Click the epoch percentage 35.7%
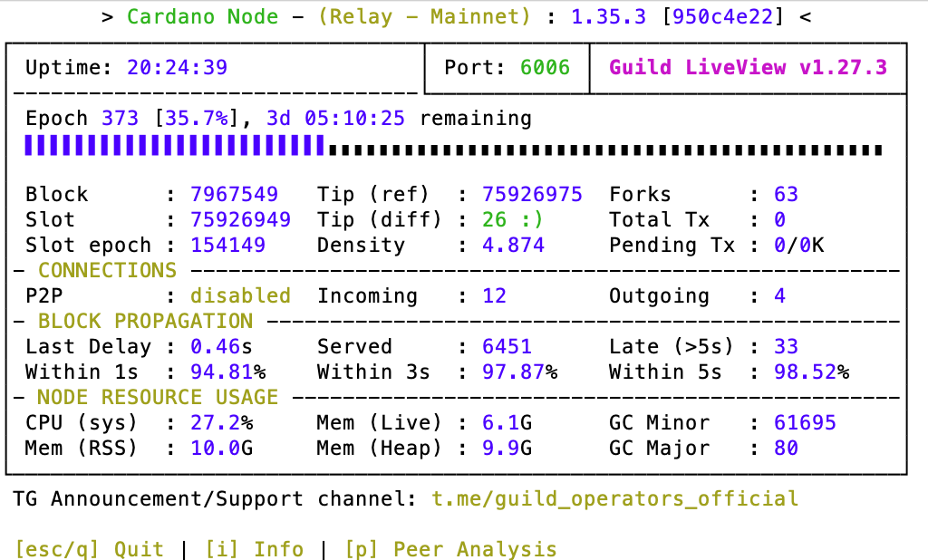Viewport: 928px width, 560px height. tap(196, 118)
